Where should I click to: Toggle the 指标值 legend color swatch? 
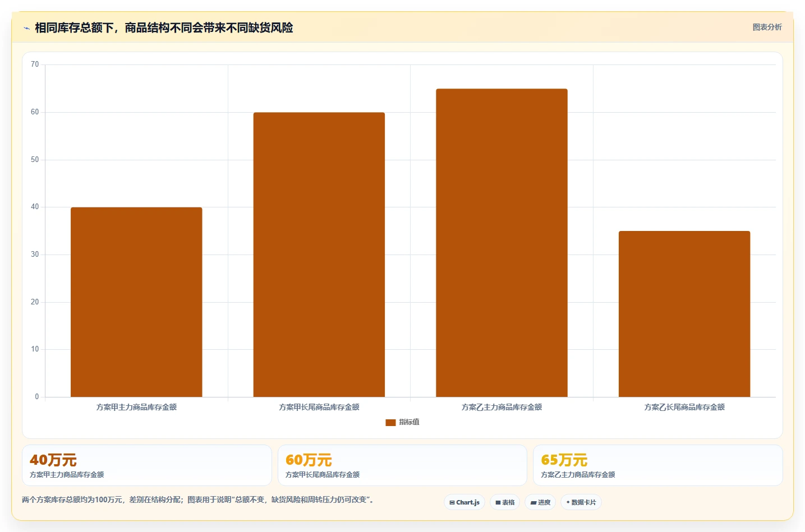click(390, 422)
